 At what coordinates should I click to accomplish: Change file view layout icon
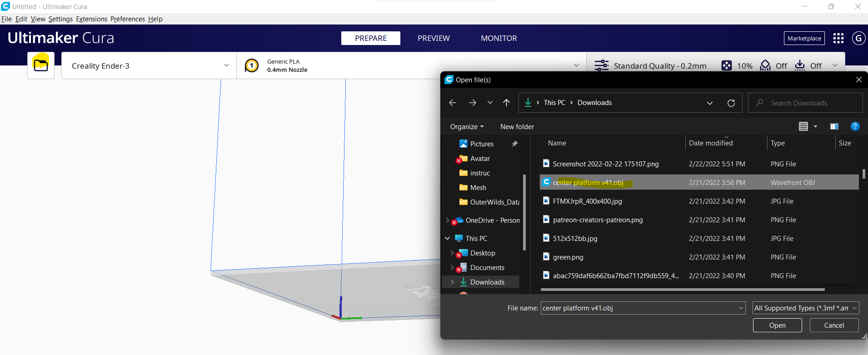(x=803, y=126)
